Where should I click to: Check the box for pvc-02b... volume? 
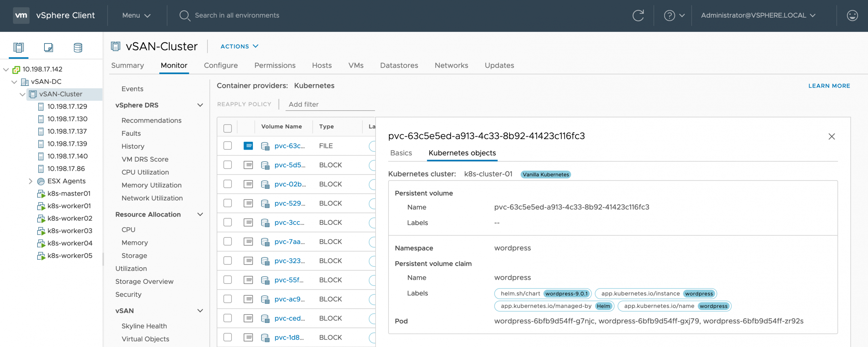(x=228, y=184)
